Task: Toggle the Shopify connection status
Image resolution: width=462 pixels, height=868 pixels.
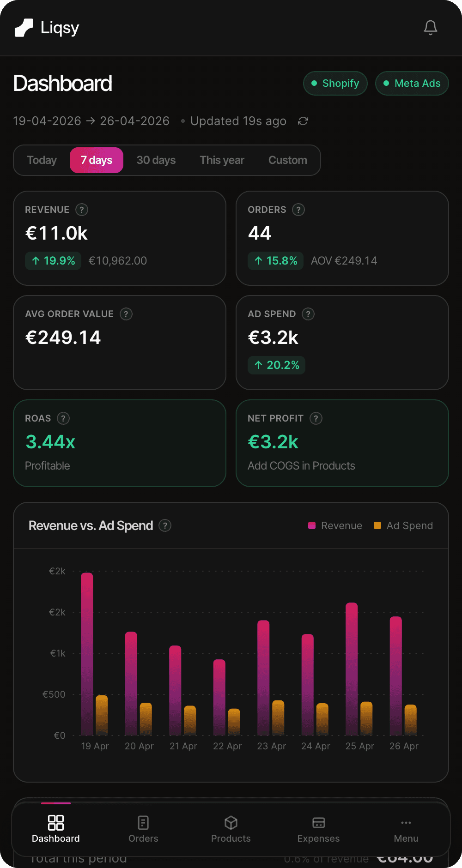Action: pos(335,84)
